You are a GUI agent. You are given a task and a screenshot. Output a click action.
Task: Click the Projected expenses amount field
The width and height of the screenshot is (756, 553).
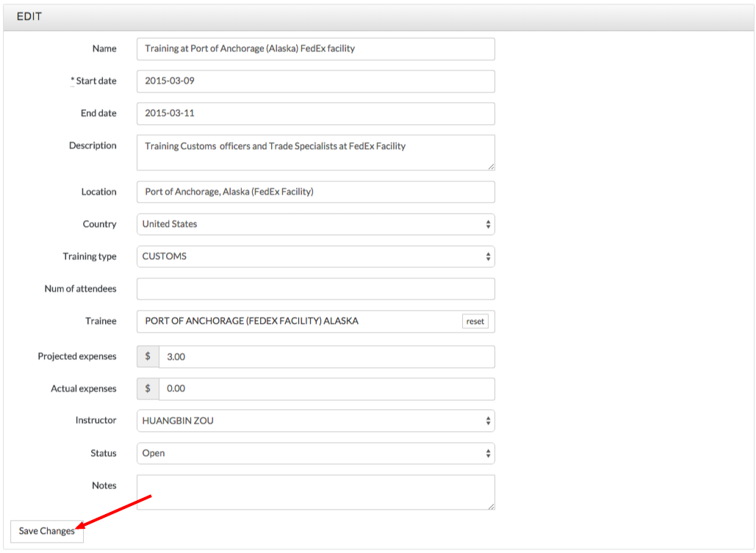click(326, 356)
